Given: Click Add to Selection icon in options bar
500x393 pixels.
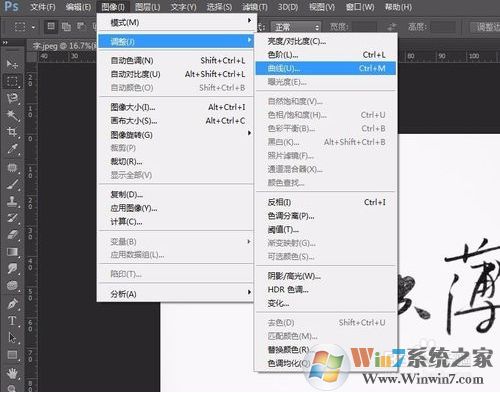Looking at the screenshot, I should coord(66,27).
